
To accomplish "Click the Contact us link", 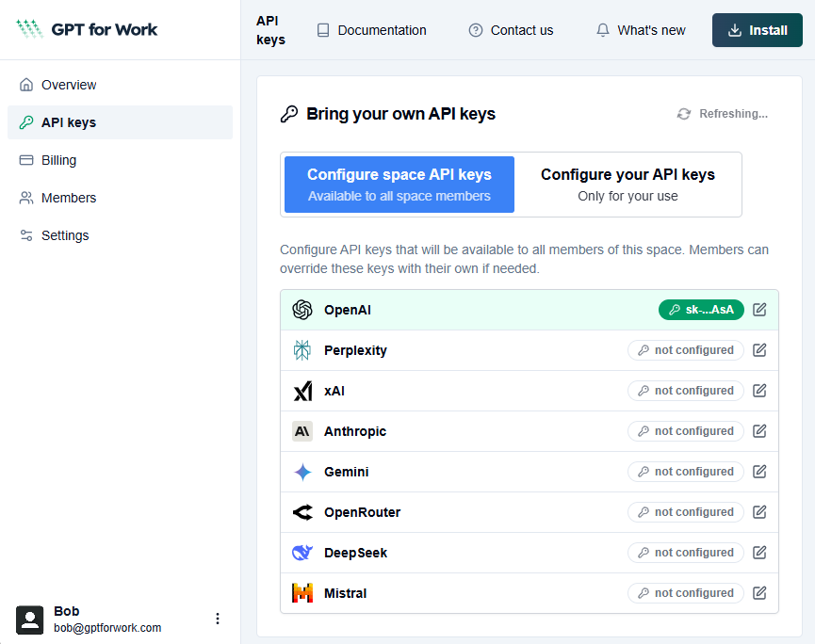I will 511,30.
